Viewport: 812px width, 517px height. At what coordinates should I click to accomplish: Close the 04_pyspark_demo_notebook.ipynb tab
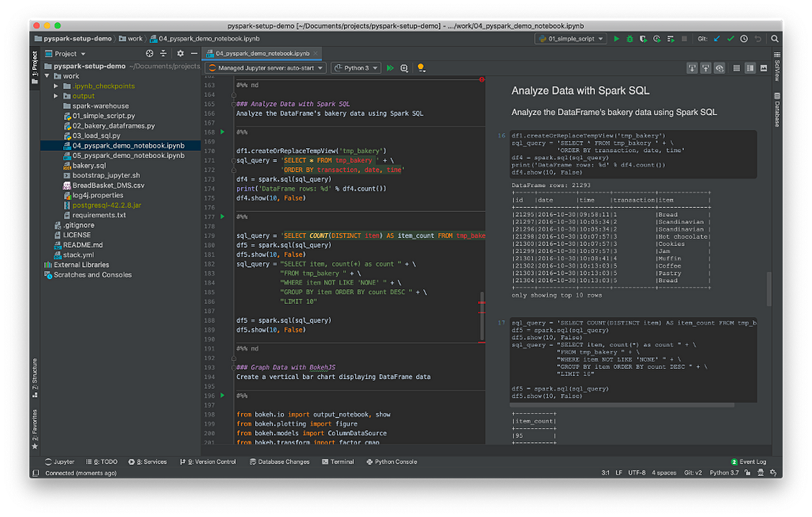tap(316, 53)
